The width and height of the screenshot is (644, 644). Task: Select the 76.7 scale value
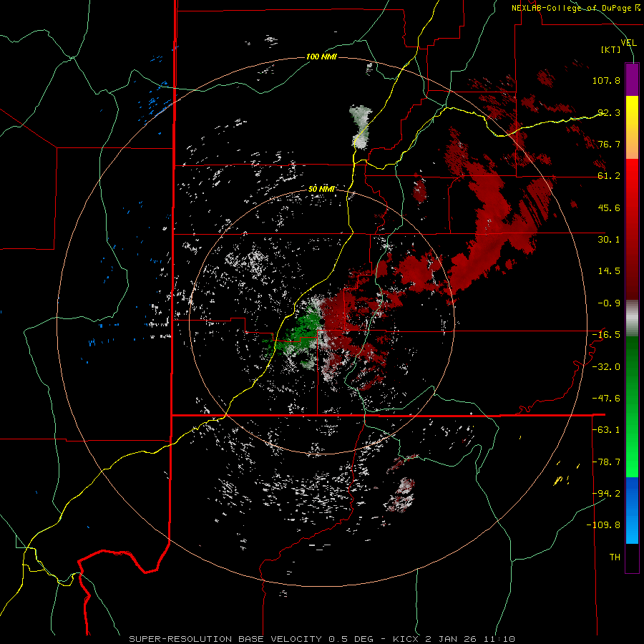click(609, 144)
